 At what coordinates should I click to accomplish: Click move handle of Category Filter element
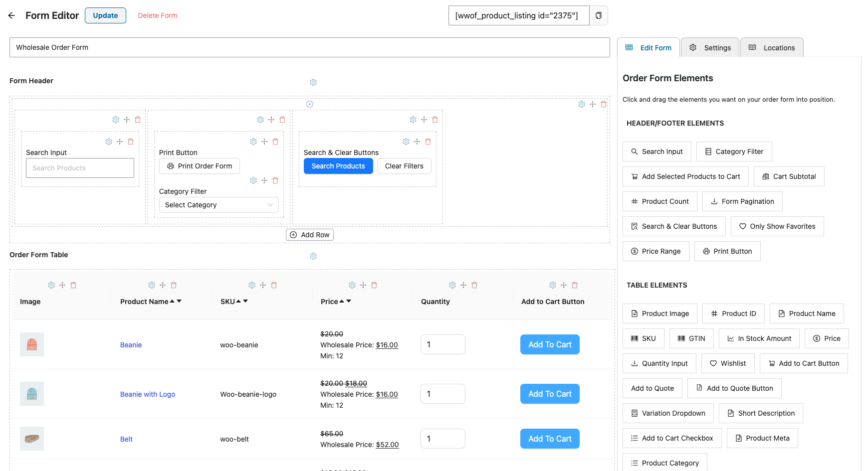(x=264, y=180)
